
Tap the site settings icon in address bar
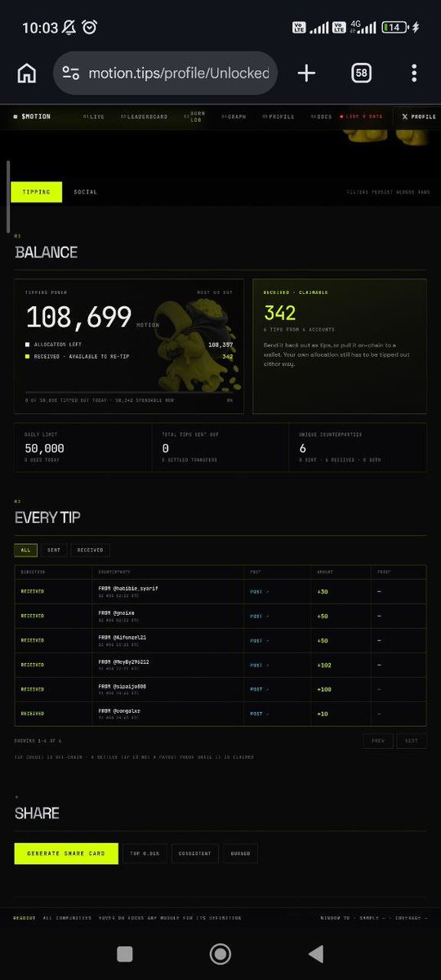(x=71, y=73)
